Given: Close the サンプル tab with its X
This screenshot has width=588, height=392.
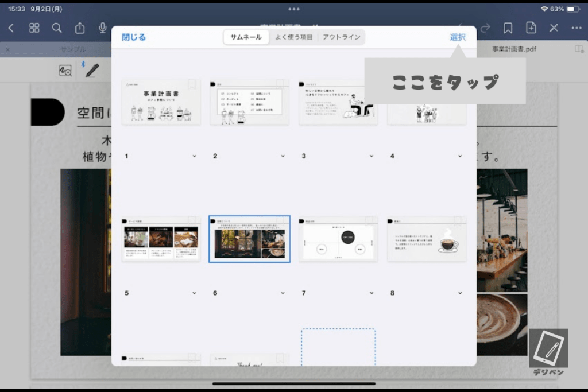Looking at the screenshot, I should point(8,49).
